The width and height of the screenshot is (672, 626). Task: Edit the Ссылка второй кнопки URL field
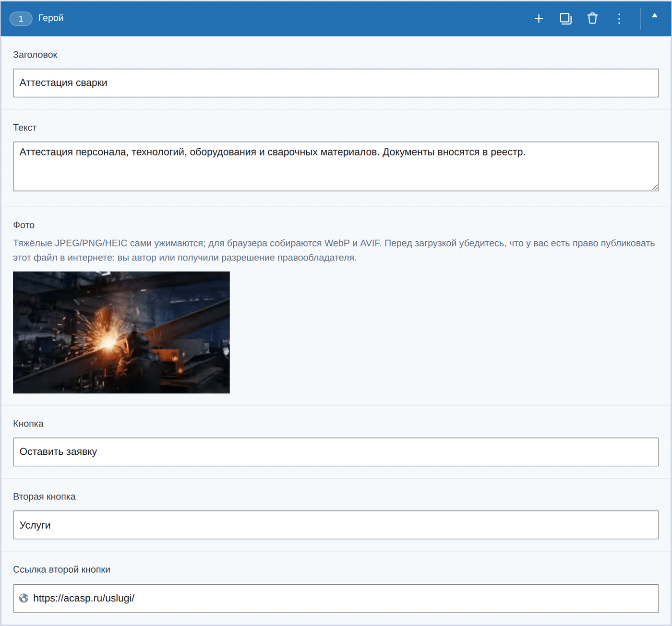point(336,598)
